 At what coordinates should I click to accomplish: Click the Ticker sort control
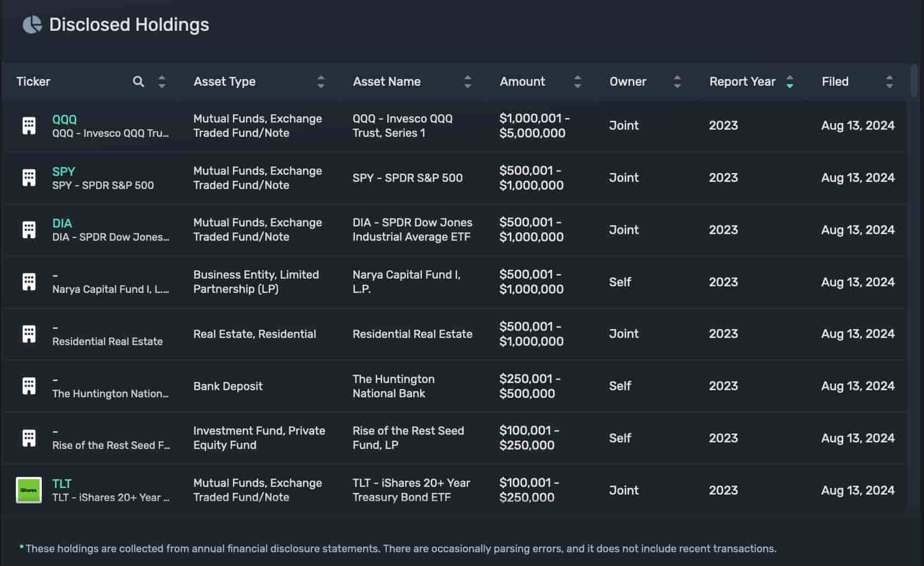162,81
